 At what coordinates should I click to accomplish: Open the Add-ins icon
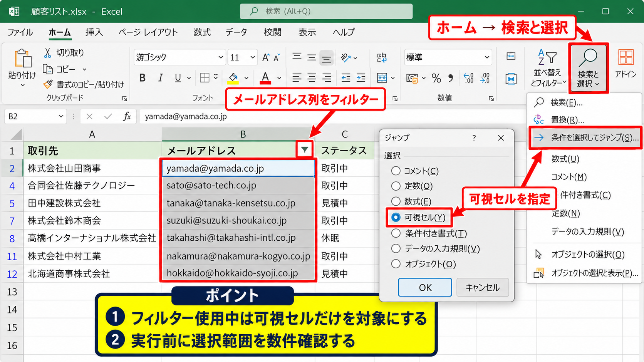[626, 64]
